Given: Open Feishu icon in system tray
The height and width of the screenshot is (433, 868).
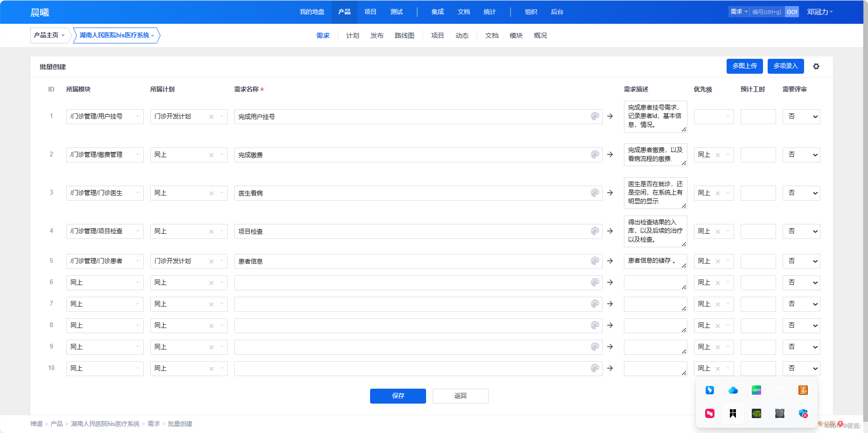Looking at the screenshot, I should (x=710, y=390).
